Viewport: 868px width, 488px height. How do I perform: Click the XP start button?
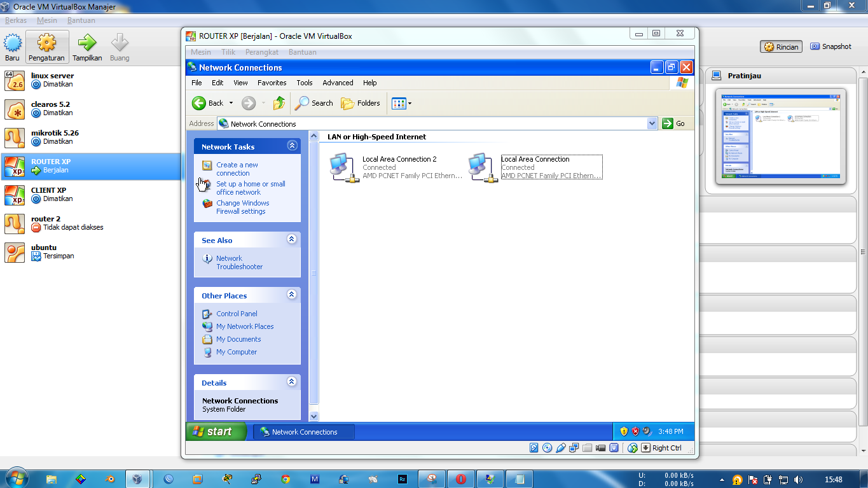pyautogui.click(x=216, y=431)
